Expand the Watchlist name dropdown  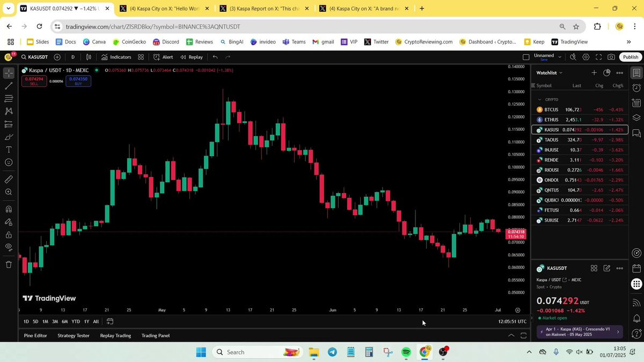coord(550,72)
